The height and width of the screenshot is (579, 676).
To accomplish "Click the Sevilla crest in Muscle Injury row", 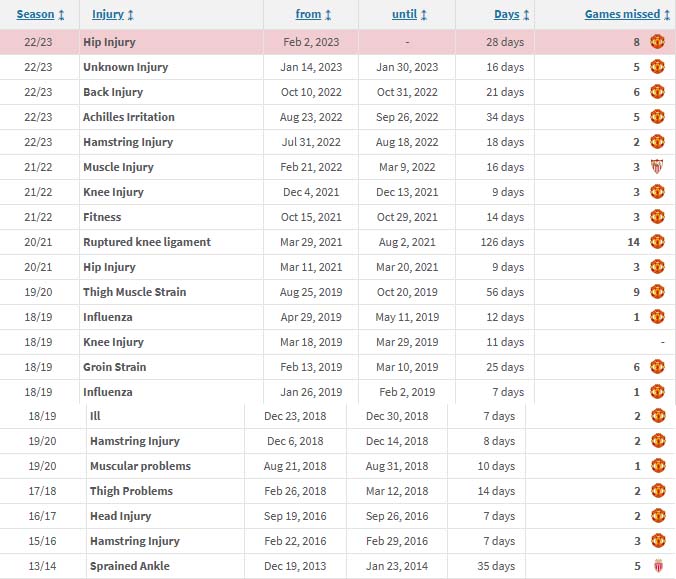I will [x=657, y=167].
